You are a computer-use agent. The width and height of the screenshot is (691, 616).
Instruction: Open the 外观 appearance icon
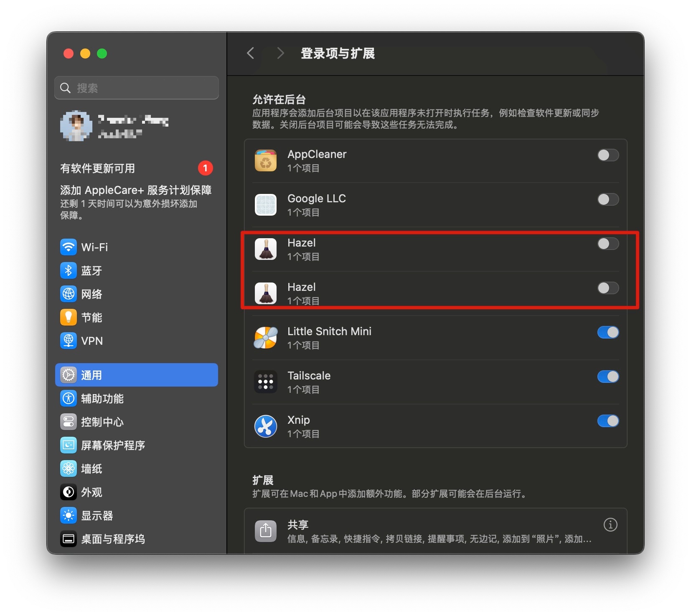(x=69, y=492)
